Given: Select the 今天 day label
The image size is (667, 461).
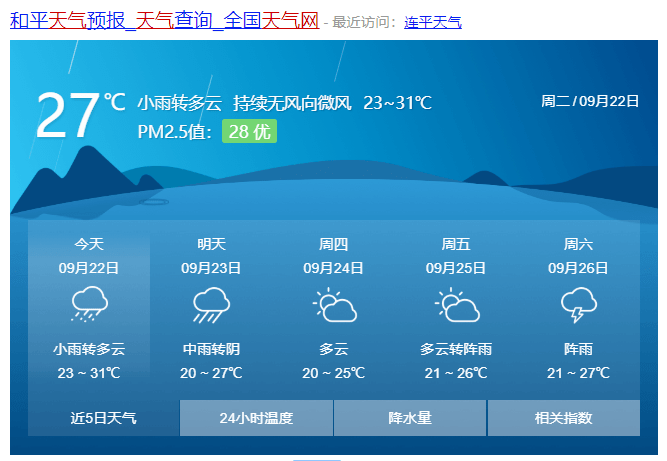Looking at the screenshot, I should [x=89, y=244].
